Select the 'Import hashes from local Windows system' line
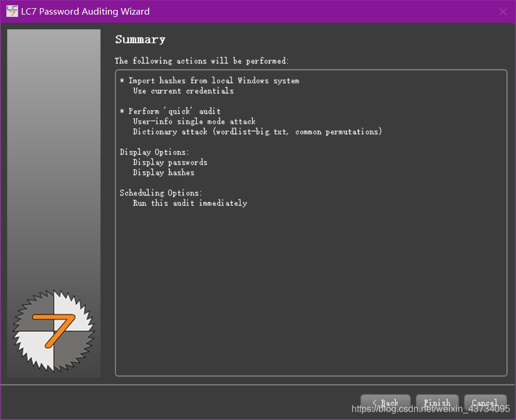The width and height of the screenshot is (516, 420). 209,80
